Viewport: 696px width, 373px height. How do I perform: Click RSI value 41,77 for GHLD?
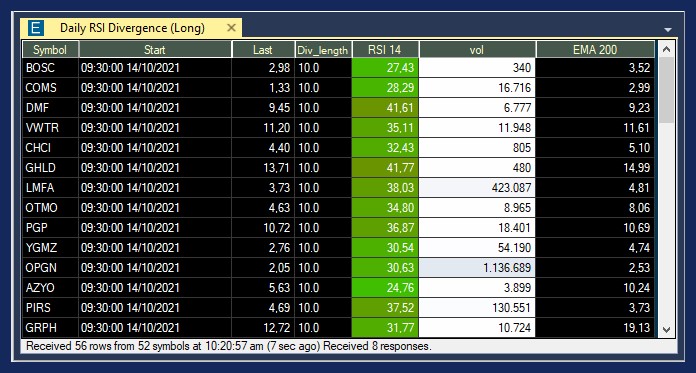385,167
